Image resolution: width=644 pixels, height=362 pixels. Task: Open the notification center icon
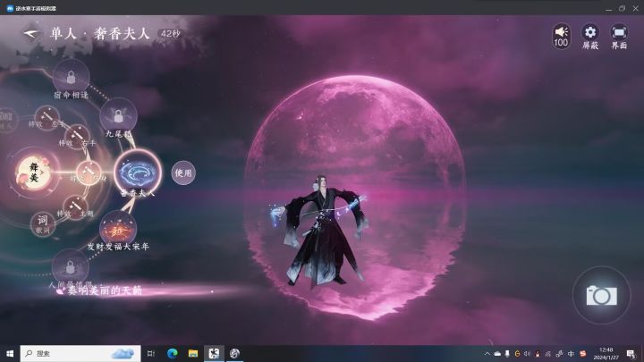(631, 353)
